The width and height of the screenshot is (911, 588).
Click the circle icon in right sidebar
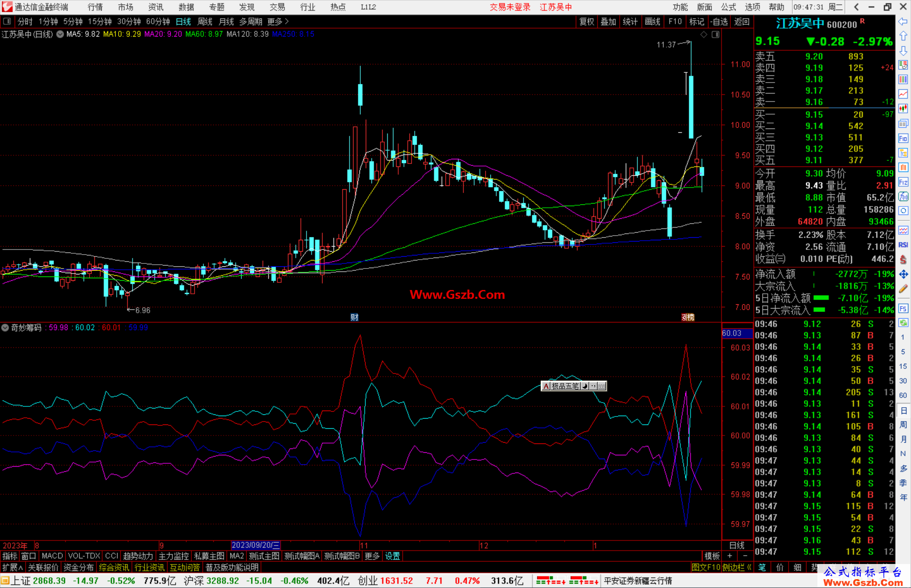pos(903,211)
